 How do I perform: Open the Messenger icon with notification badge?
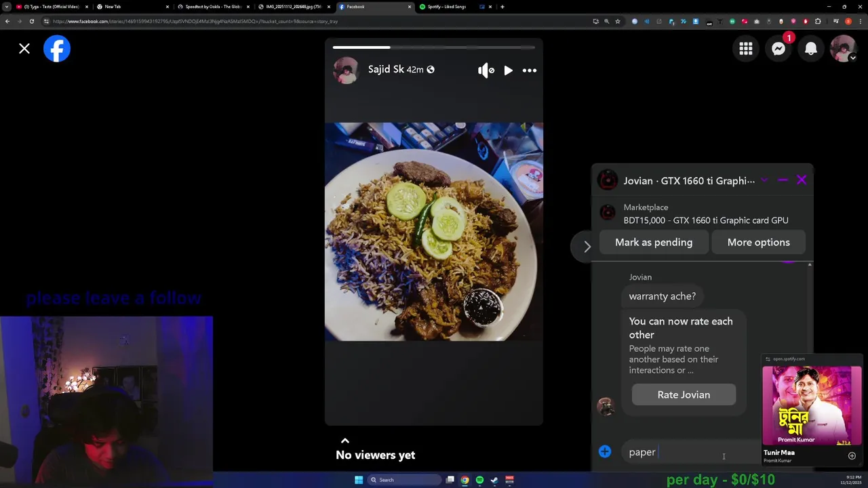pos(778,49)
